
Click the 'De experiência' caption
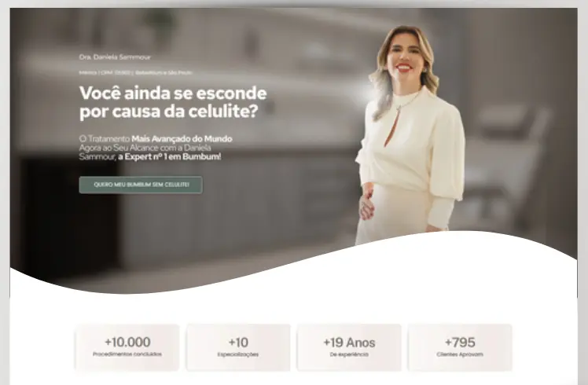pyautogui.click(x=349, y=354)
